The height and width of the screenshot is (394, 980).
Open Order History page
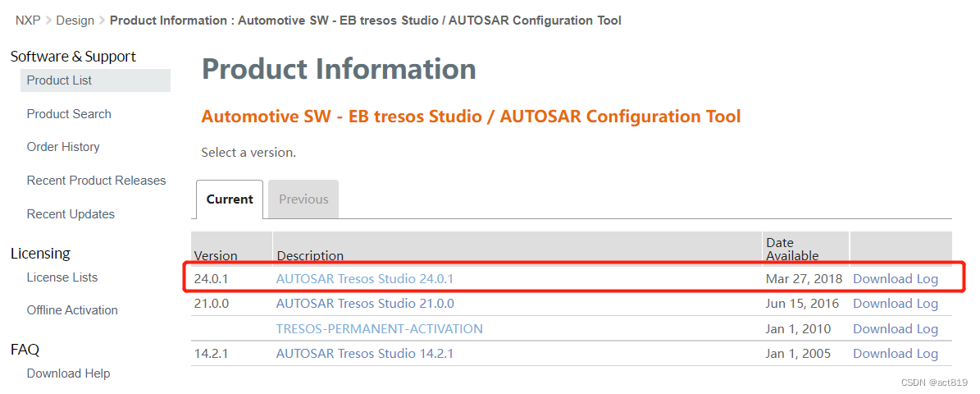coord(63,147)
